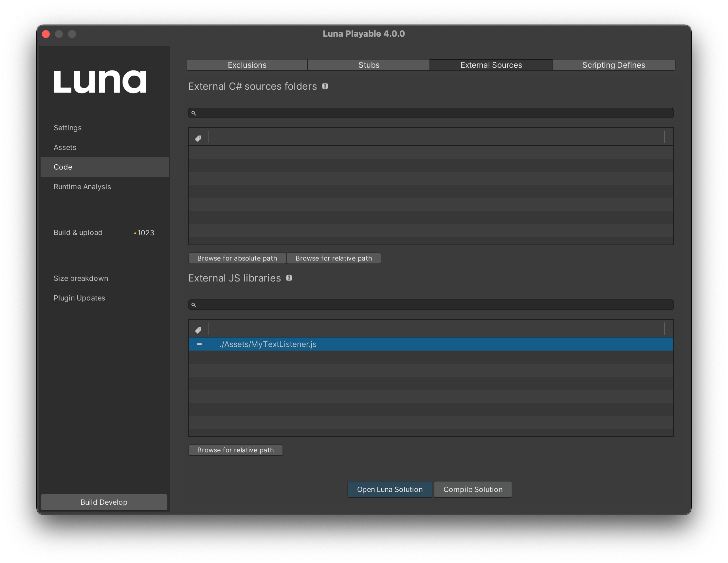Click help icon beside External JS libraries
The image size is (728, 563).
click(x=289, y=278)
